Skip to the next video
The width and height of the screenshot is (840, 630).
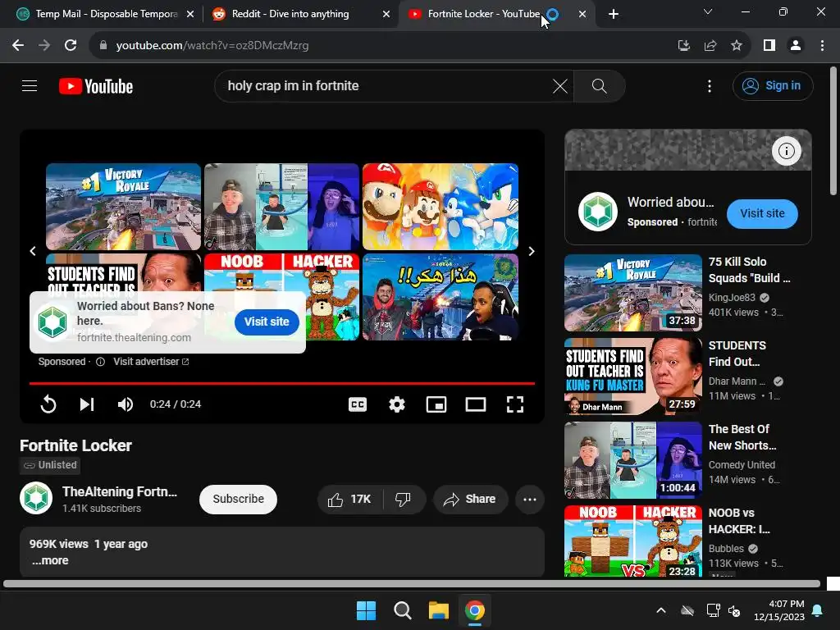click(x=87, y=404)
